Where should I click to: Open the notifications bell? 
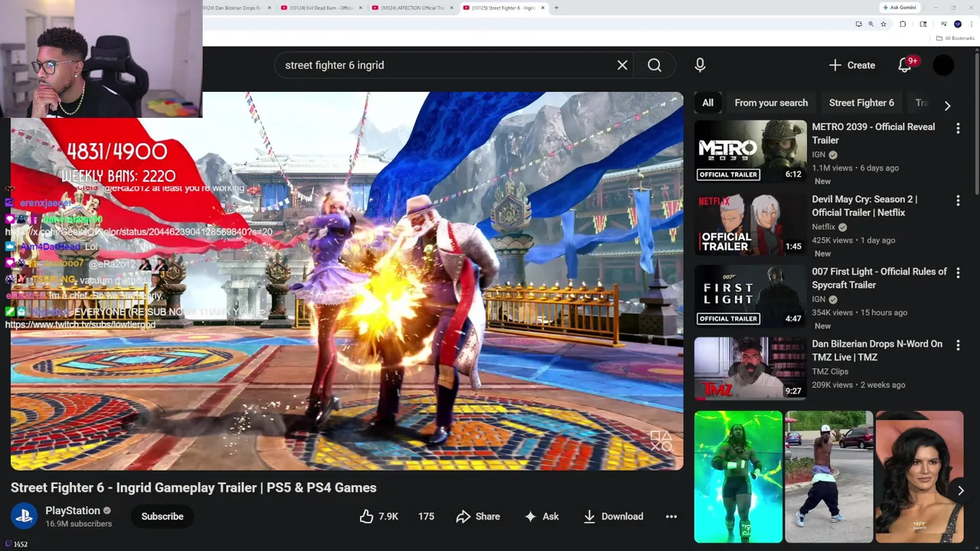[x=905, y=65]
